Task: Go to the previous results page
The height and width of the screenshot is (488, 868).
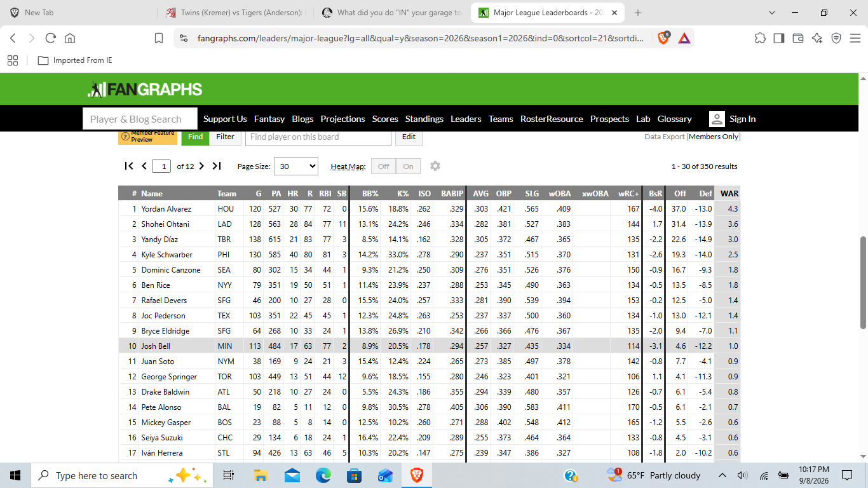Action: (144, 166)
